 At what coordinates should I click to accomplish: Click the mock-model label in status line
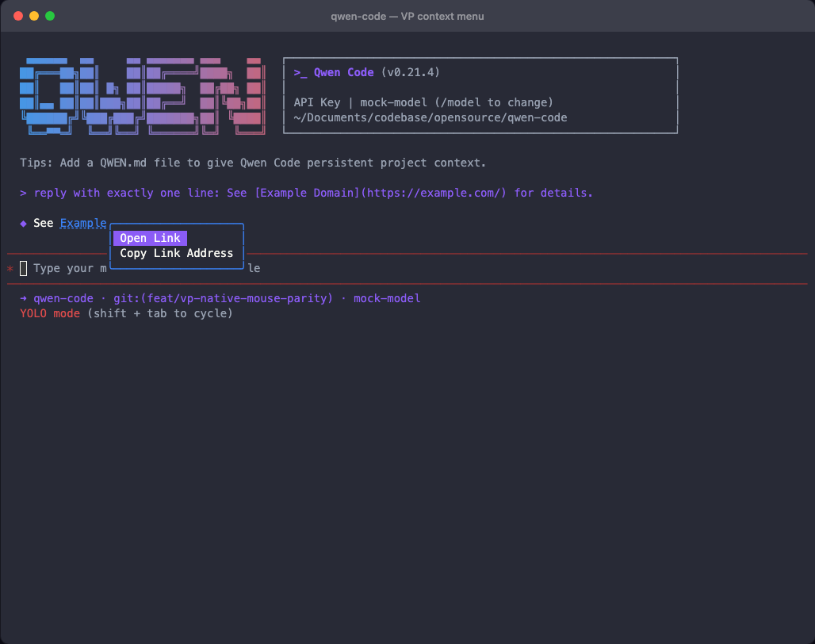(x=387, y=298)
